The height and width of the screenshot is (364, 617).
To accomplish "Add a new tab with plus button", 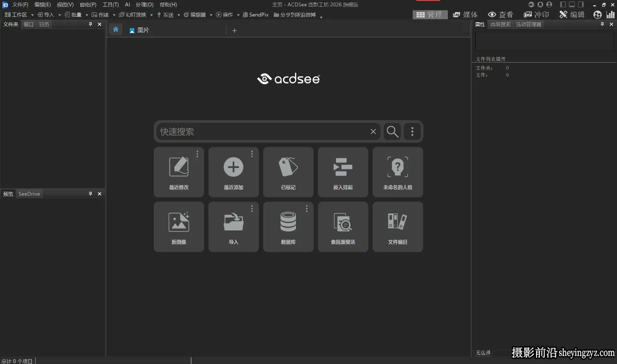I will 234,30.
